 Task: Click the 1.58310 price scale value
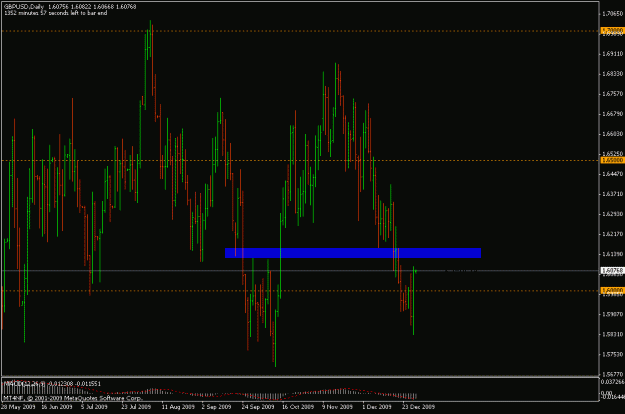[613, 334]
